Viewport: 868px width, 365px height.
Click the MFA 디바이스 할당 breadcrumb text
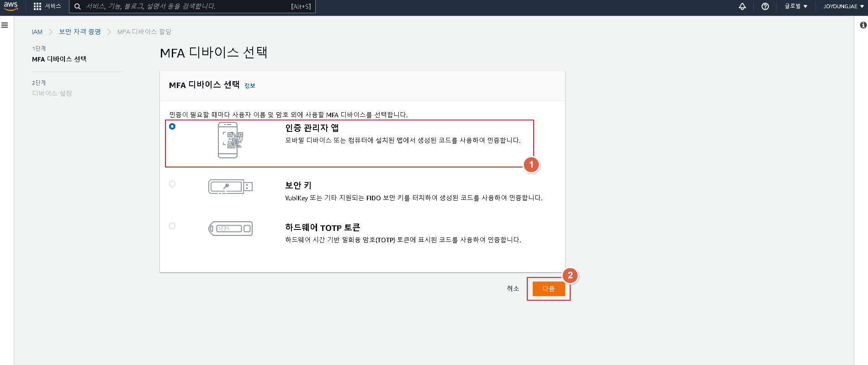[x=144, y=31]
